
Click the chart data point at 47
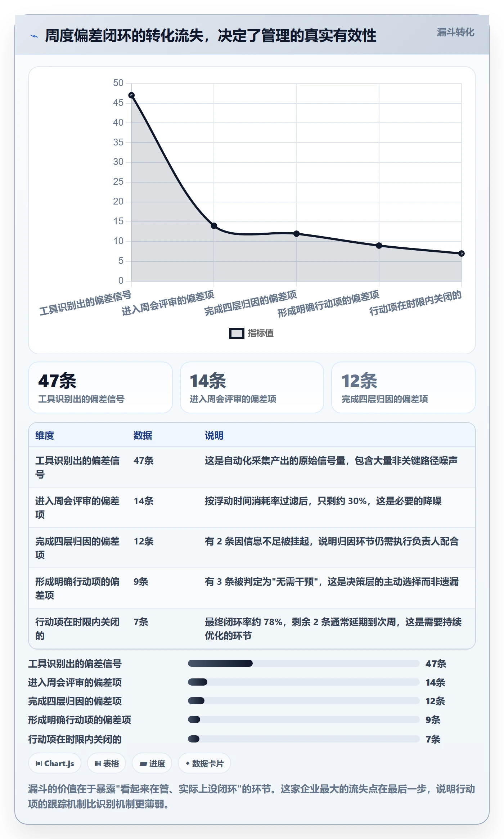131,95
